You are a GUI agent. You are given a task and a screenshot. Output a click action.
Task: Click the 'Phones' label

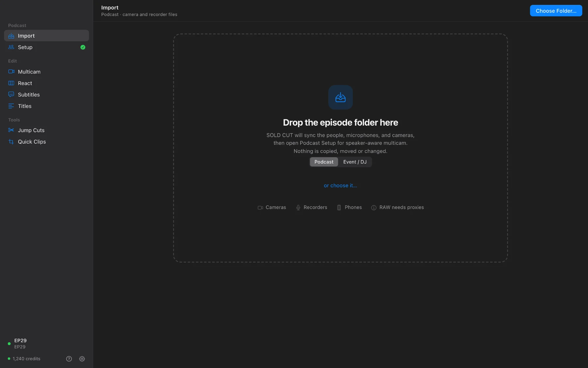[353, 207]
